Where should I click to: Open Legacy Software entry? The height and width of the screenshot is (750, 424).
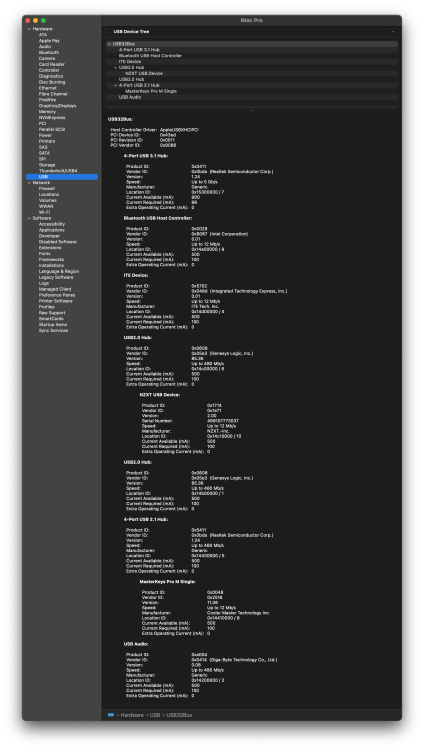tap(56, 277)
